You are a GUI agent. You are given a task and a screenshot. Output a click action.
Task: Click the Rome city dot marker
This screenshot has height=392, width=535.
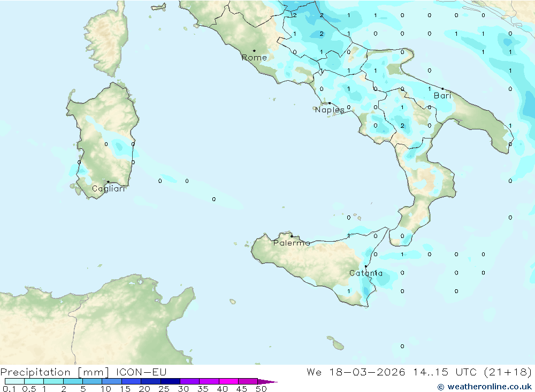coord(254,51)
